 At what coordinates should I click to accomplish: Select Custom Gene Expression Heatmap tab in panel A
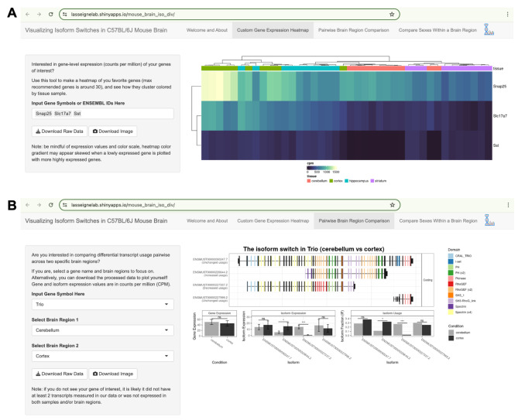coord(273,30)
